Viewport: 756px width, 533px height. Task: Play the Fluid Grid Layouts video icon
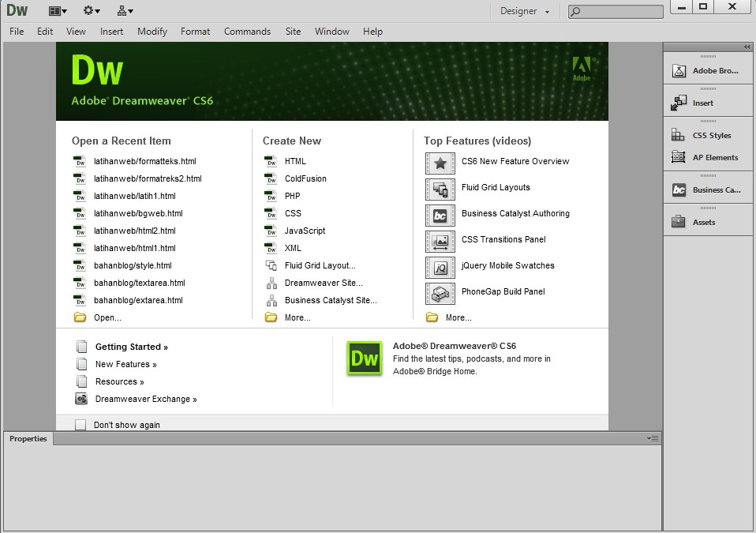pos(440,189)
